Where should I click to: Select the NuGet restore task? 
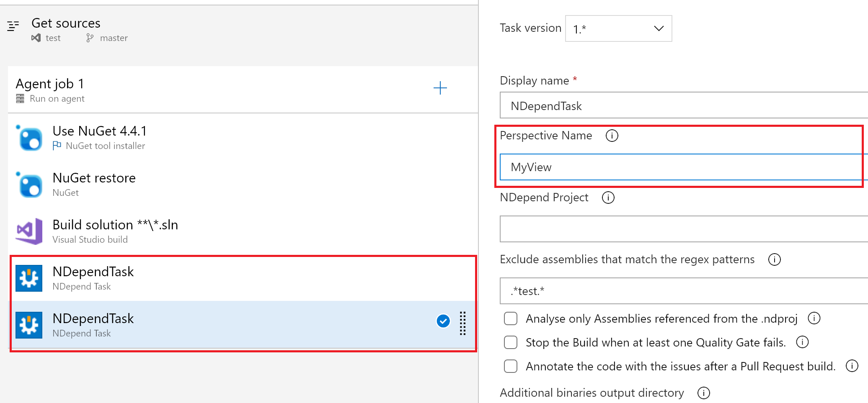[x=243, y=185]
